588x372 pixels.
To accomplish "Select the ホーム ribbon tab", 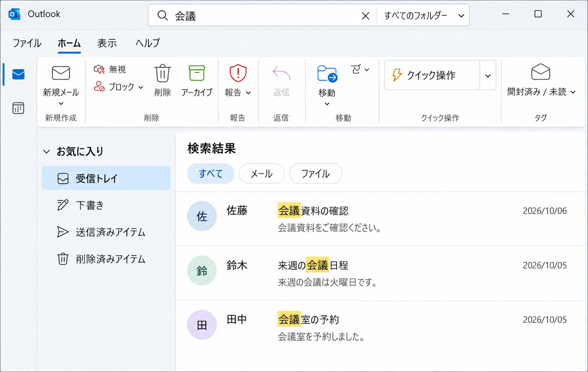I will point(69,43).
